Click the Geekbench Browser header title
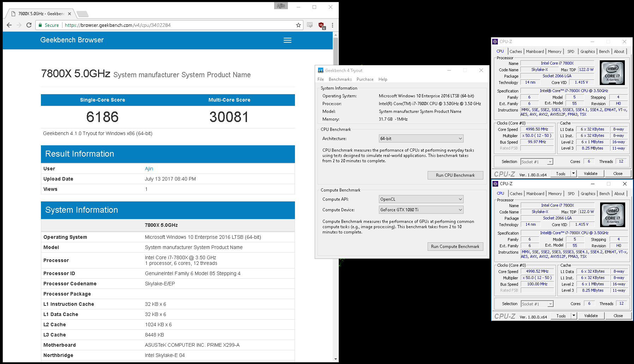Screen dimensions: 634x364 [72, 40]
